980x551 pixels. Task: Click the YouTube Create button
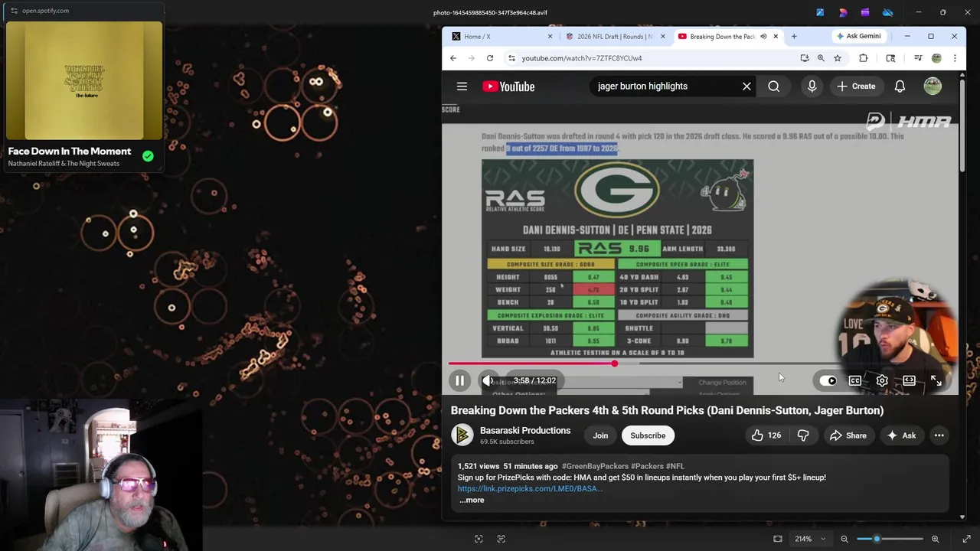pos(856,86)
